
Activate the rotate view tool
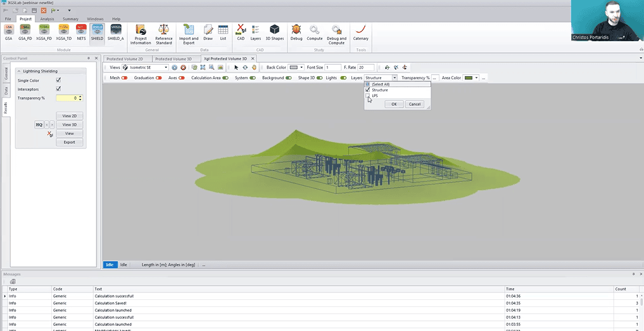coord(245,67)
